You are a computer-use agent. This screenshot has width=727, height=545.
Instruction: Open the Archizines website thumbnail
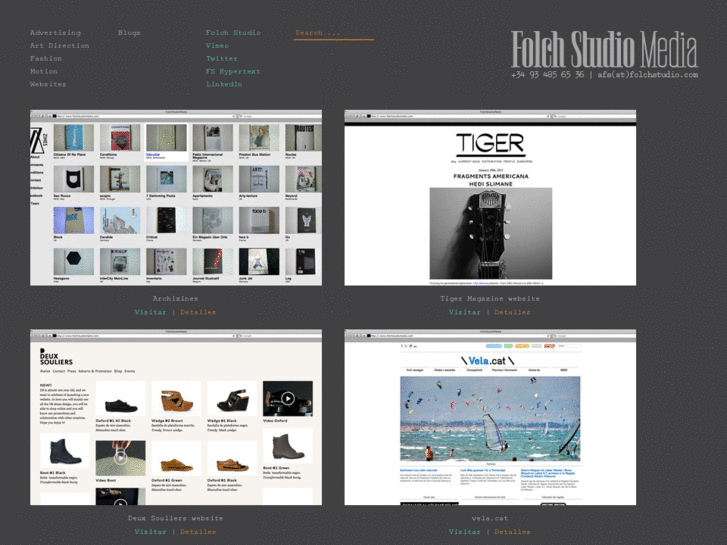tap(176, 198)
